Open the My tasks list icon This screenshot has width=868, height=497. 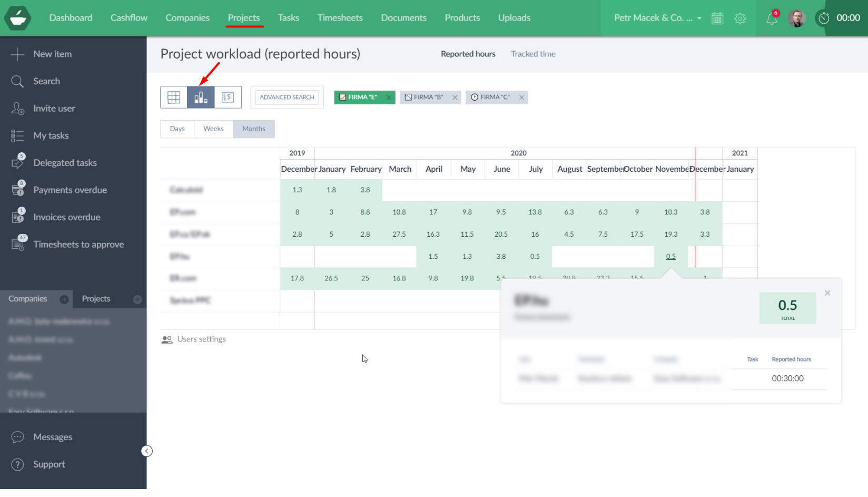coord(17,136)
